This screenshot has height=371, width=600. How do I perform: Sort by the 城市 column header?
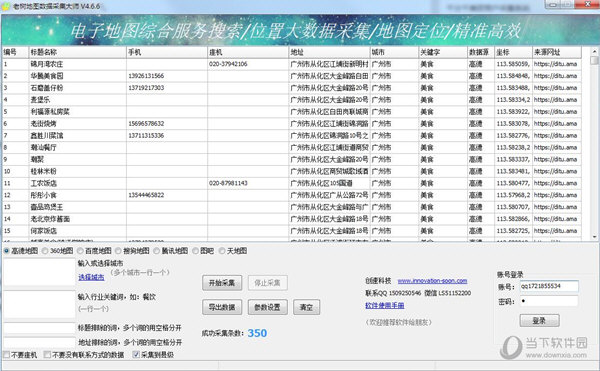click(394, 52)
